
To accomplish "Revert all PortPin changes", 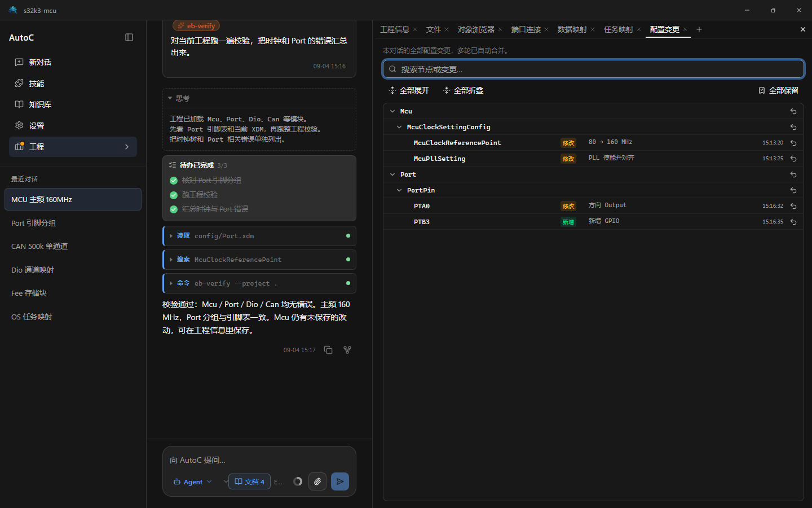I will click(x=793, y=190).
